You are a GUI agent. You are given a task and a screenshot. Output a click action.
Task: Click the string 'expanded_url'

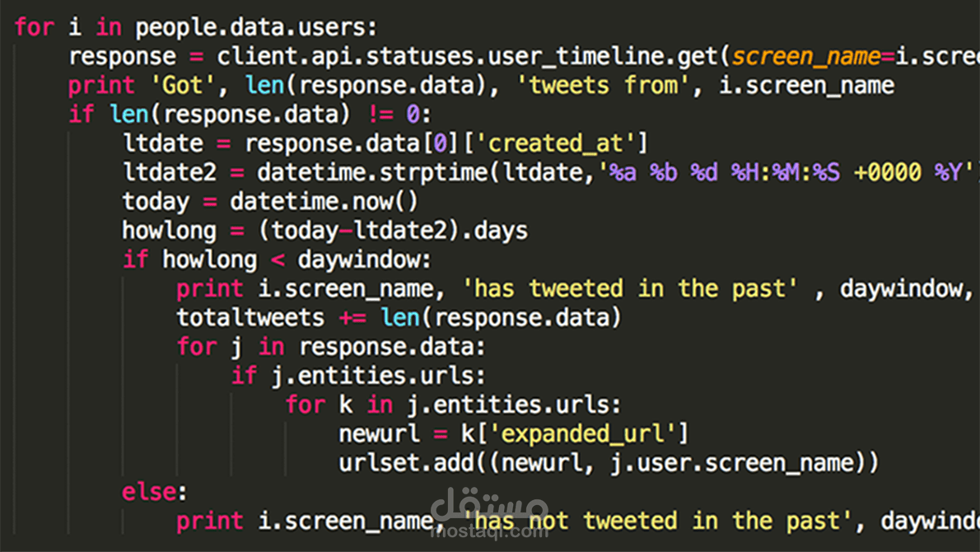pos(582,434)
